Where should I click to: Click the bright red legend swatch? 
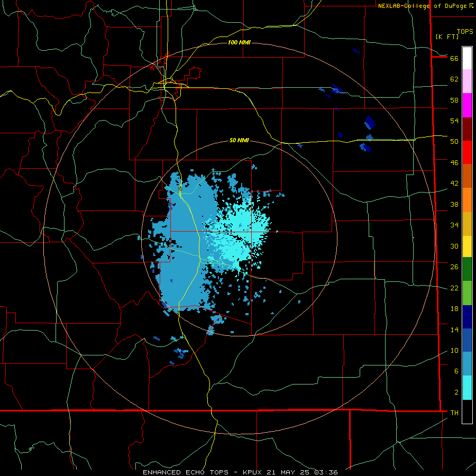pos(467,152)
